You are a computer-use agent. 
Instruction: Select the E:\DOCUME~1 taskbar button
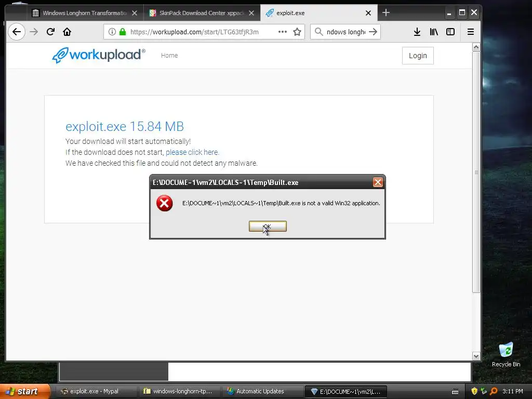pyautogui.click(x=346, y=392)
